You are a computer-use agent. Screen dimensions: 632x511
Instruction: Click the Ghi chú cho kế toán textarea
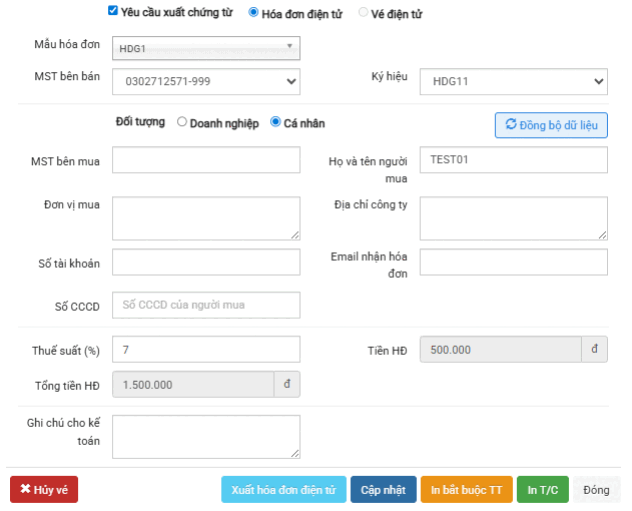pos(206,436)
